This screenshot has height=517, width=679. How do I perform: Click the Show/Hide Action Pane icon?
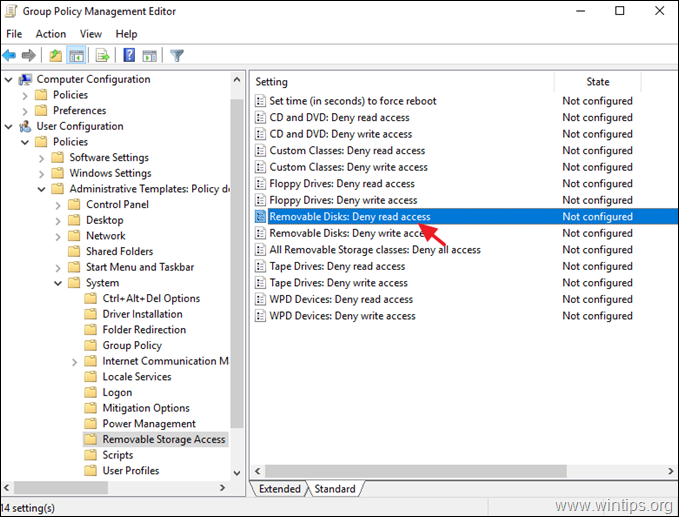[x=150, y=55]
